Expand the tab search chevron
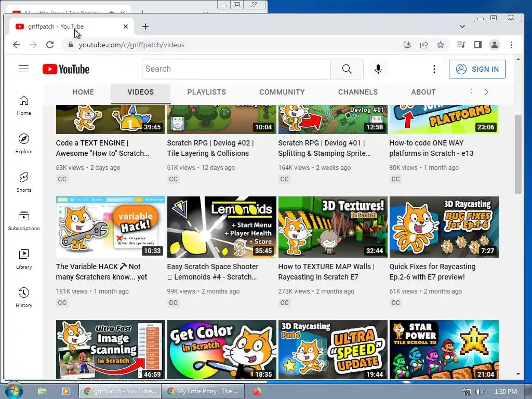This screenshot has height=399, width=532. click(462, 26)
